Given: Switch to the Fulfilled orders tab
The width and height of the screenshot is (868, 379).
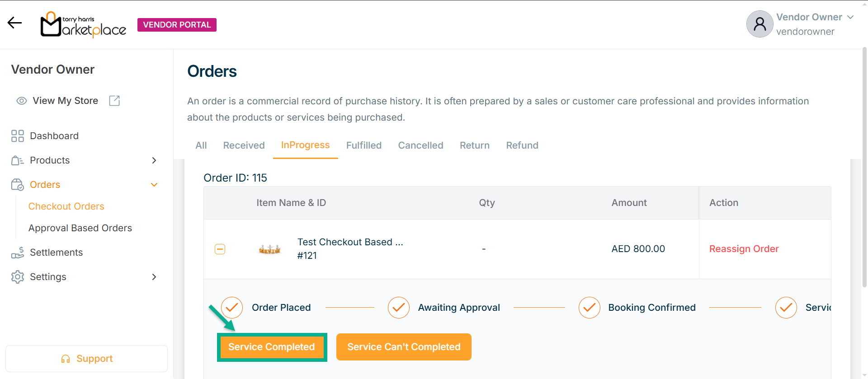Looking at the screenshot, I should [364, 145].
